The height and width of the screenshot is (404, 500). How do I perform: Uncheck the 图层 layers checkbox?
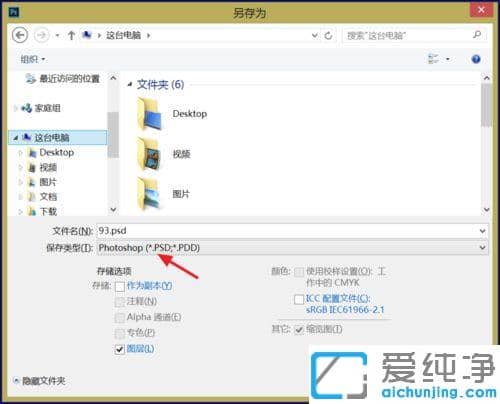pyautogui.click(x=120, y=349)
